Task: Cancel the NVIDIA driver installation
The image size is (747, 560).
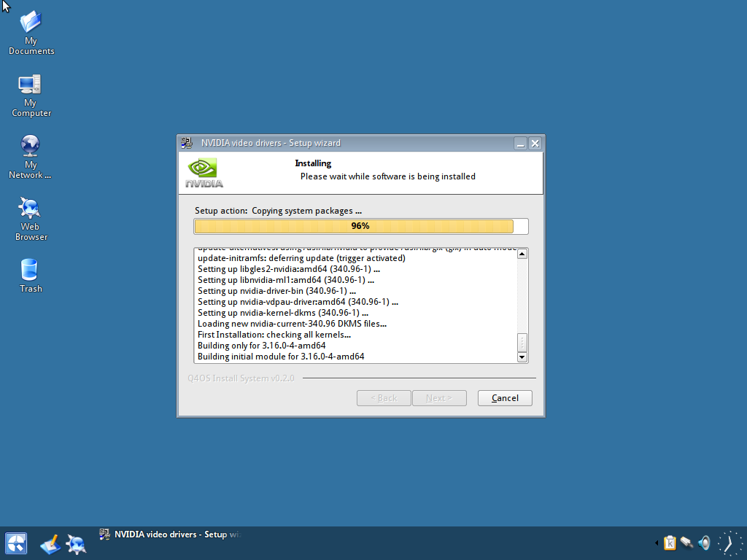Action: pos(505,398)
